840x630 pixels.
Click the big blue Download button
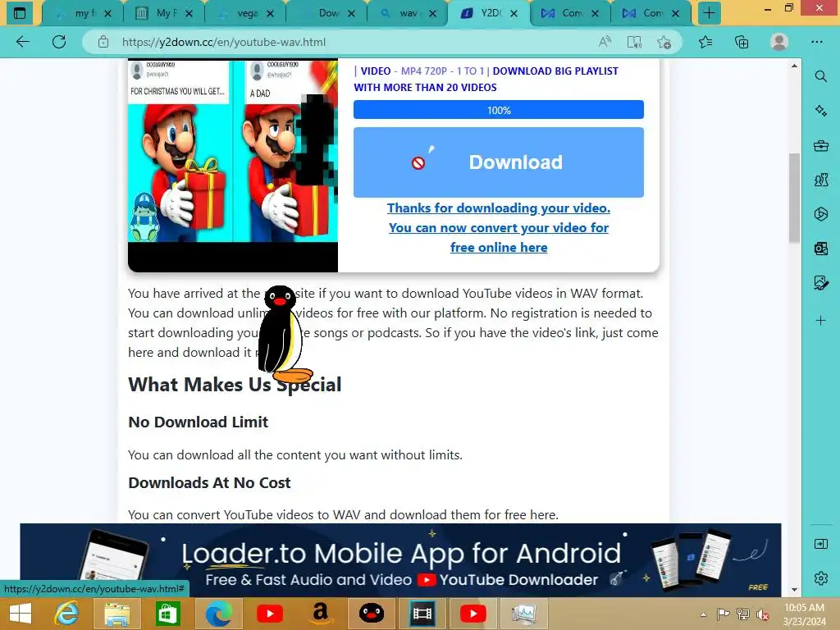pos(498,162)
